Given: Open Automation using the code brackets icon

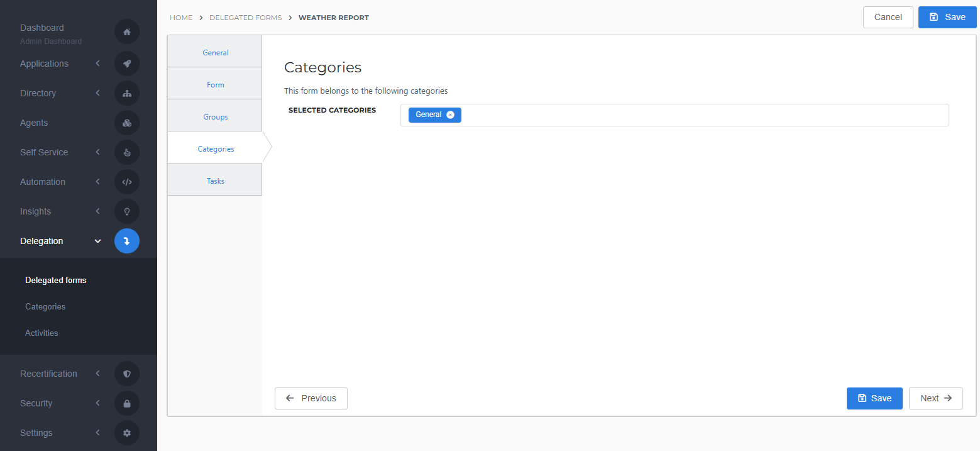Looking at the screenshot, I should point(126,182).
